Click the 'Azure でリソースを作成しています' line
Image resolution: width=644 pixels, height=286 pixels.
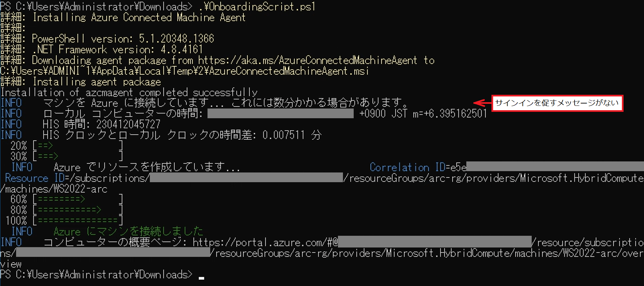click(147, 167)
